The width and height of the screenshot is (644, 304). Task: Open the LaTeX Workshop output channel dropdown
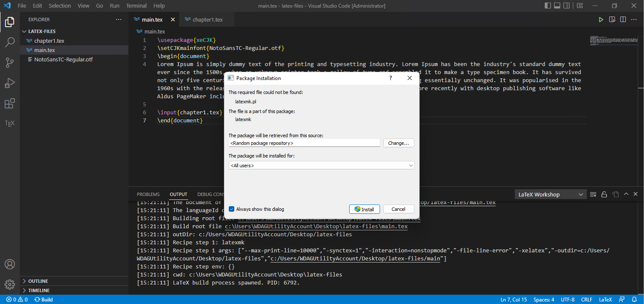tap(550, 194)
